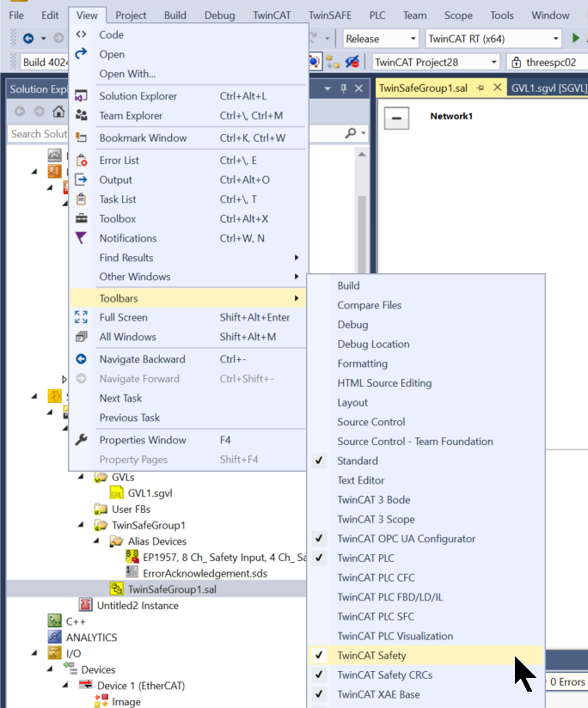Image resolution: width=588 pixels, height=708 pixels.
Task: Click the Toolbox icon
Action: 82,218
